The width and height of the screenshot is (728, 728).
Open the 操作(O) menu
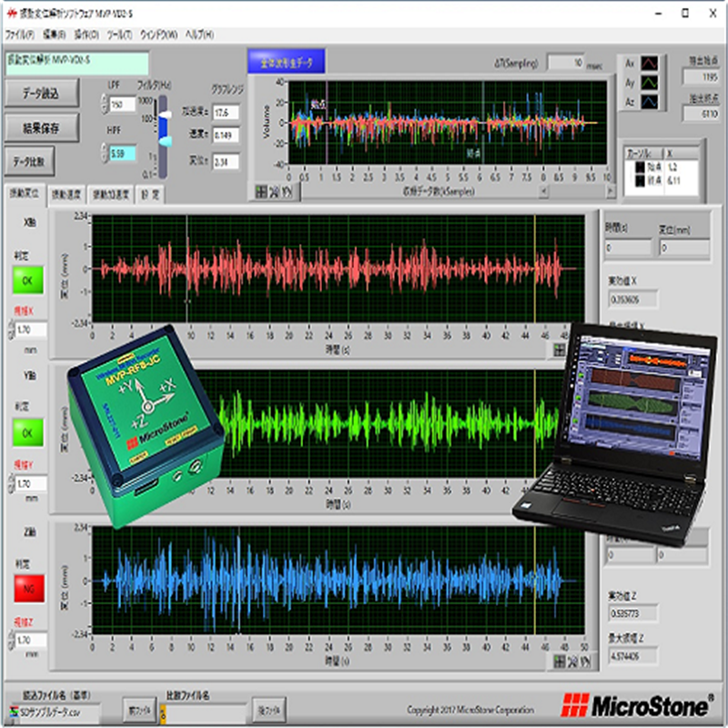[x=86, y=35]
